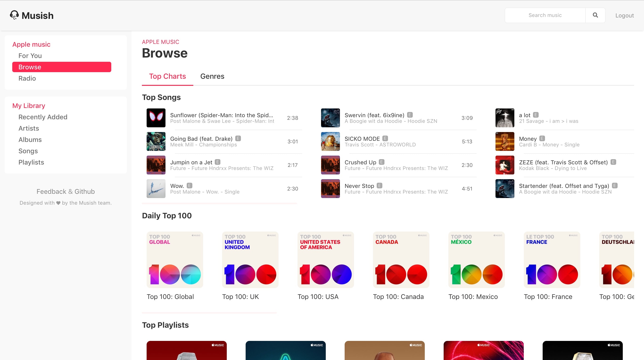Click the Wow. single artwork
This screenshot has height=360, width=644.
coord(156,189)
